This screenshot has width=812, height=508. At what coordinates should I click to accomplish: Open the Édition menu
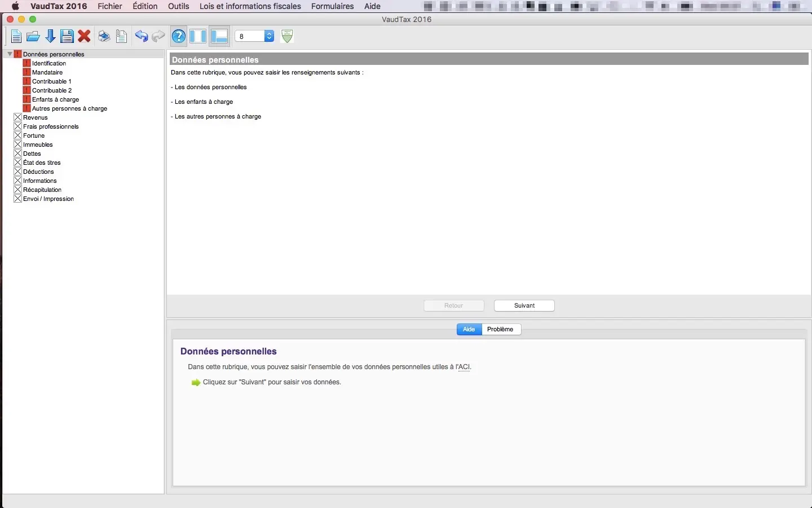145,6
